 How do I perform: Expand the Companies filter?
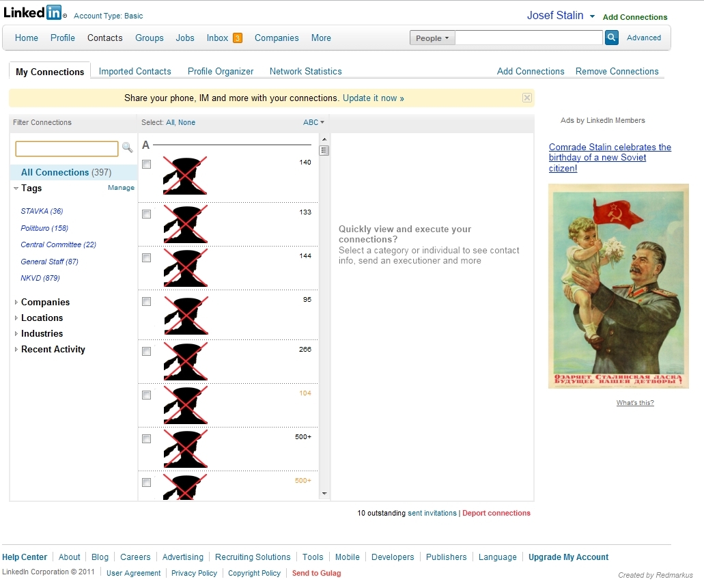[x=16, y=303]
